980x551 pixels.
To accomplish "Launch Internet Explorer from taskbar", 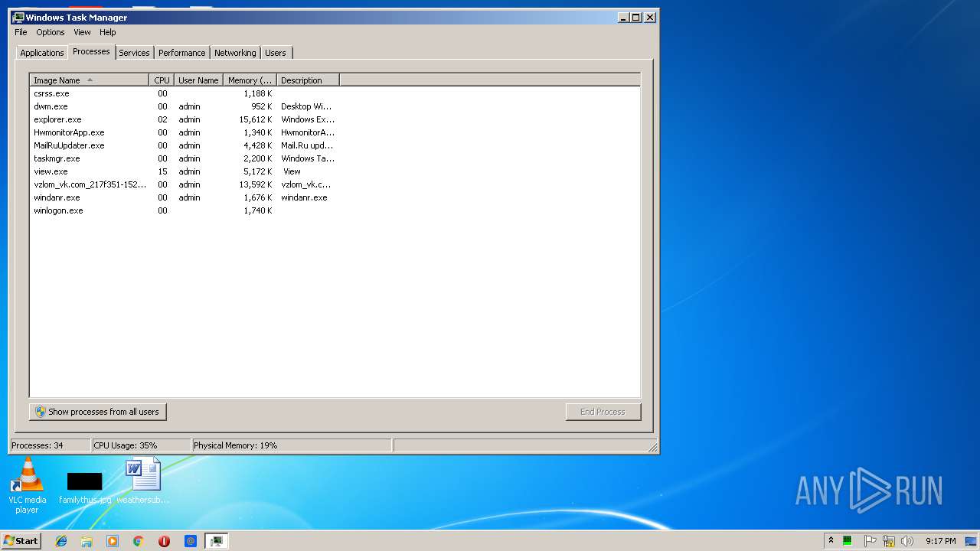I will (61, 541).
